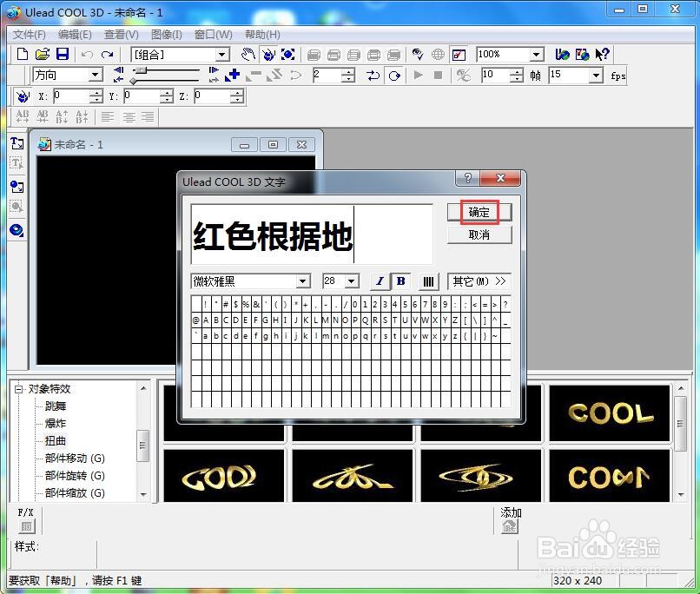Click the context help arrow icon
This screenshot has width=700, height=594.
[x=602, y=55]
